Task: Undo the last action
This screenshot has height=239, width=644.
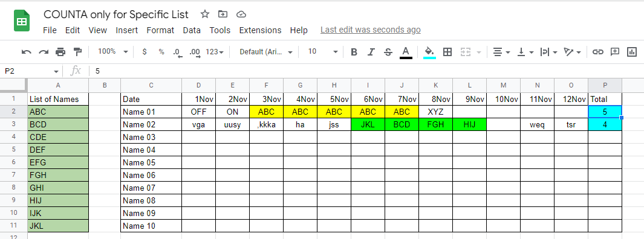Action: click(x=26, y=52)
